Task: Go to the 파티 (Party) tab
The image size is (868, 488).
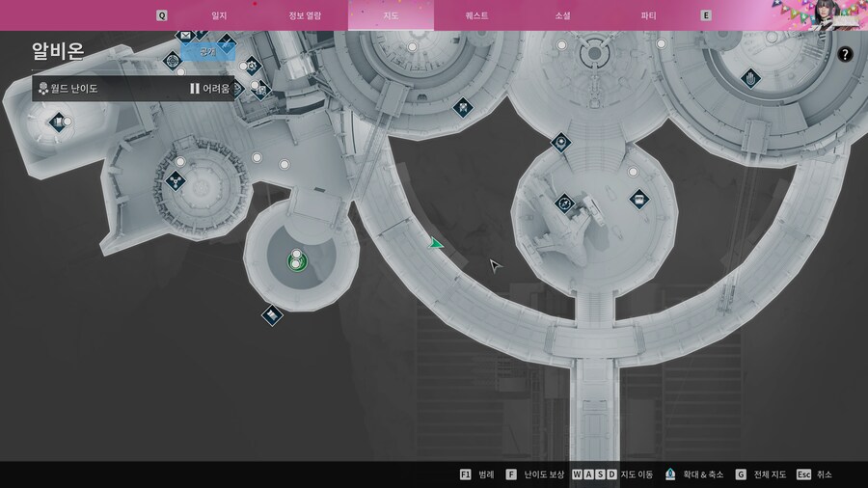Action: [x=648, y=15]
